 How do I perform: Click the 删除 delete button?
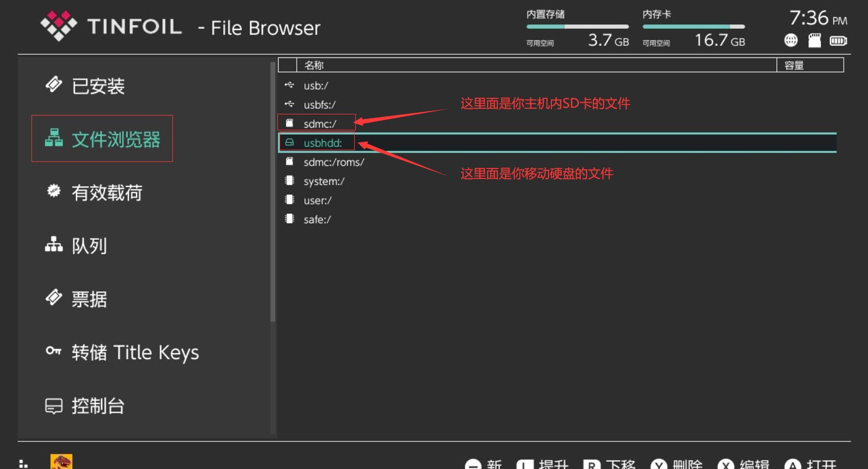click(677, 463)
